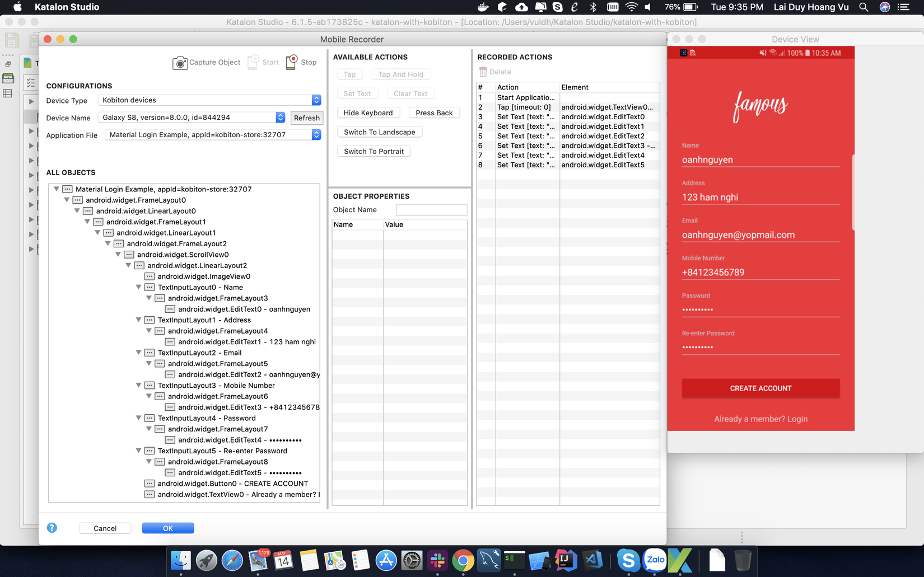The image size is (924, 577).
Task: Click the Docker whale menu bar icon
Action: (483, 7)
